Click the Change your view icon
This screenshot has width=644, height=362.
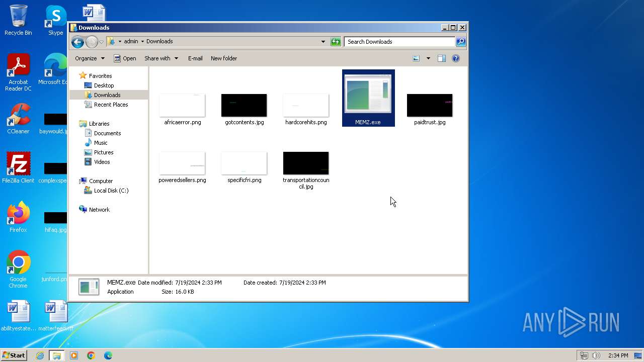point(416,58)
